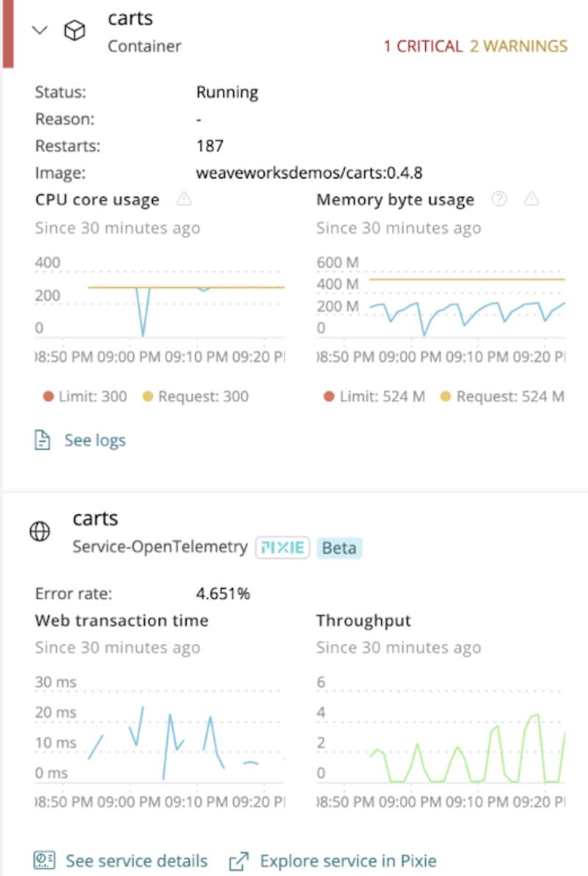
Task: Click the warning triangle beside Memory byte usage
Action: coord(531,199)
